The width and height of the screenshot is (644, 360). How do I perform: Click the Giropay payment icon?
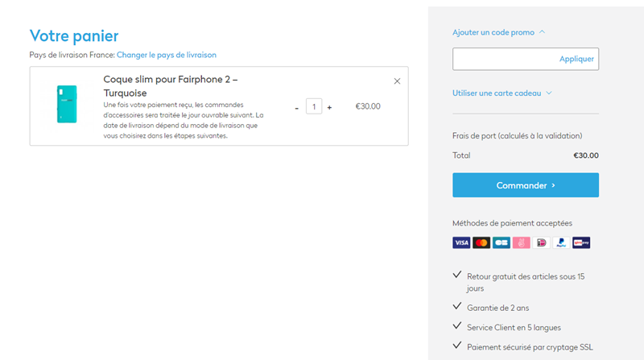pos(581,242)
